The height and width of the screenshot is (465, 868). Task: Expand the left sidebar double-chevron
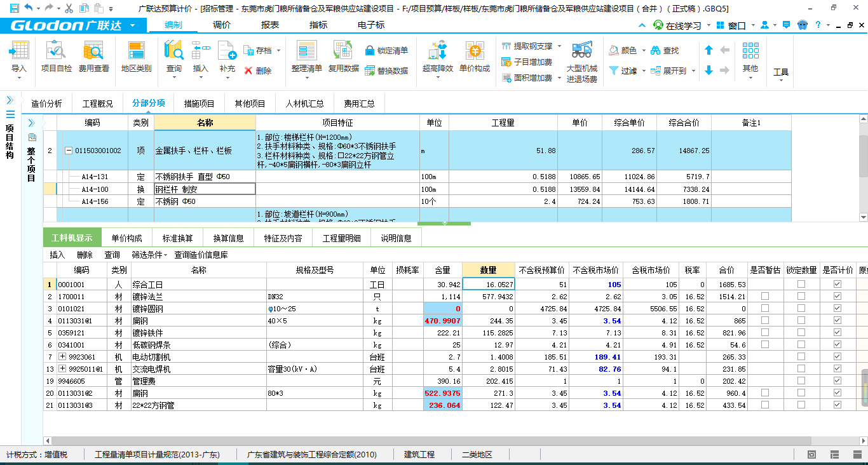tap(10, 100)
